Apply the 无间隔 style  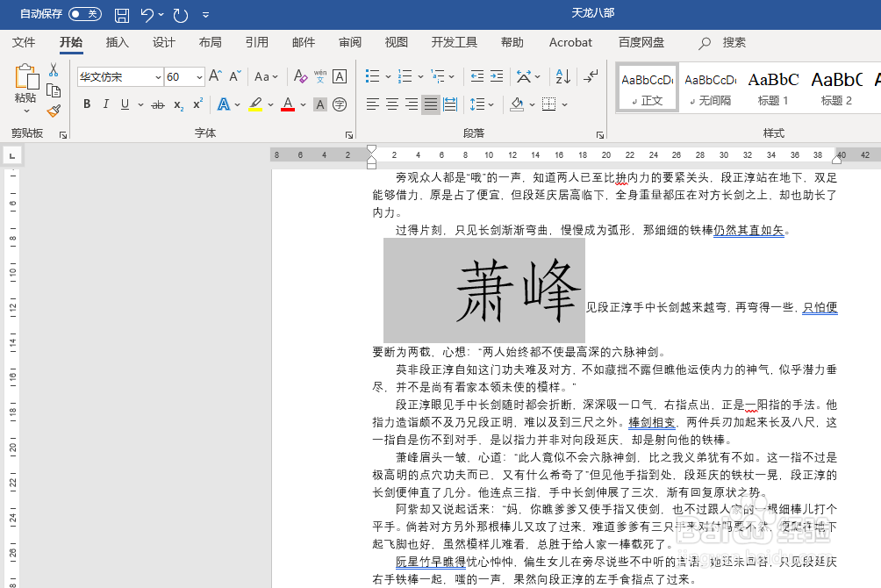coord(710,88)
